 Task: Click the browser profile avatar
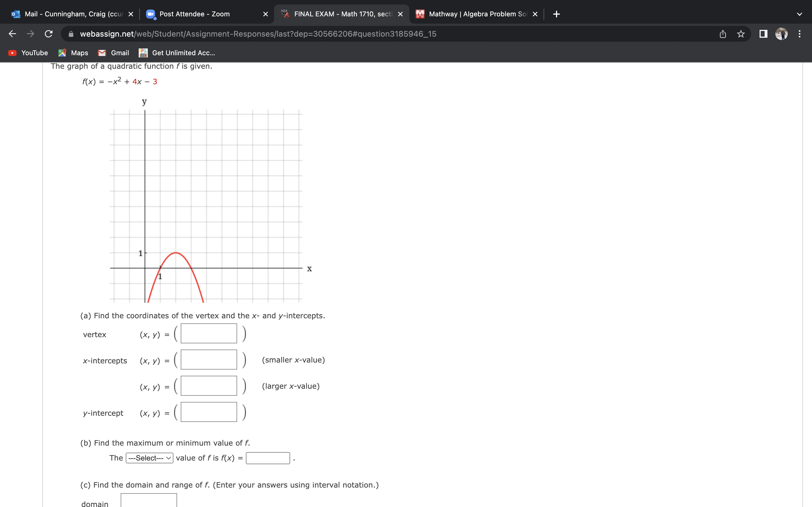click(x=782, y=34)
